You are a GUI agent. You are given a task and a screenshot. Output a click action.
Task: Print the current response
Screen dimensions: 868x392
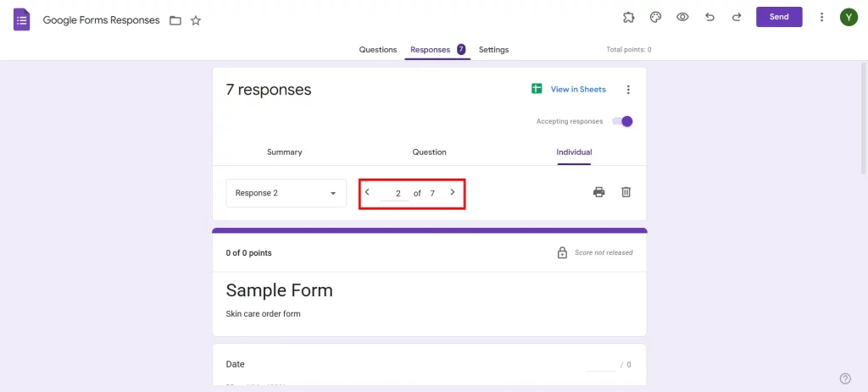pos(599,192)
